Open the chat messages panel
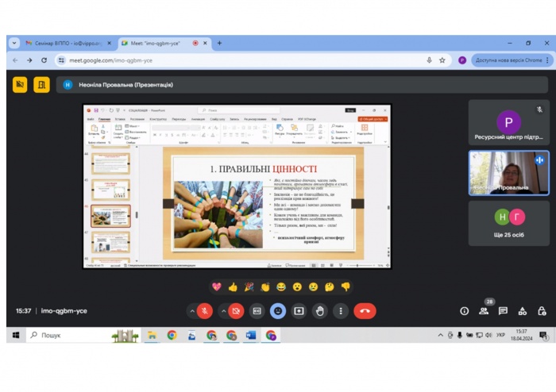Viewport: 556px width, 392px height. click(503, 311)
